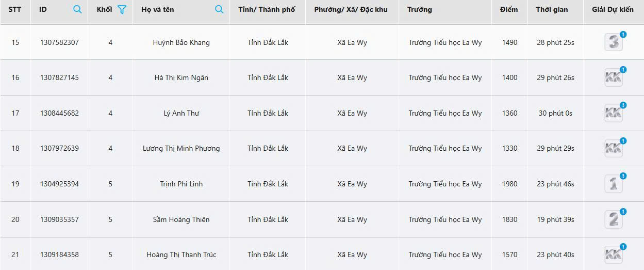Click info dot on Lương Thị Minh Phương's badge
This screenshot has width=644, height=270.
(623, 141)
